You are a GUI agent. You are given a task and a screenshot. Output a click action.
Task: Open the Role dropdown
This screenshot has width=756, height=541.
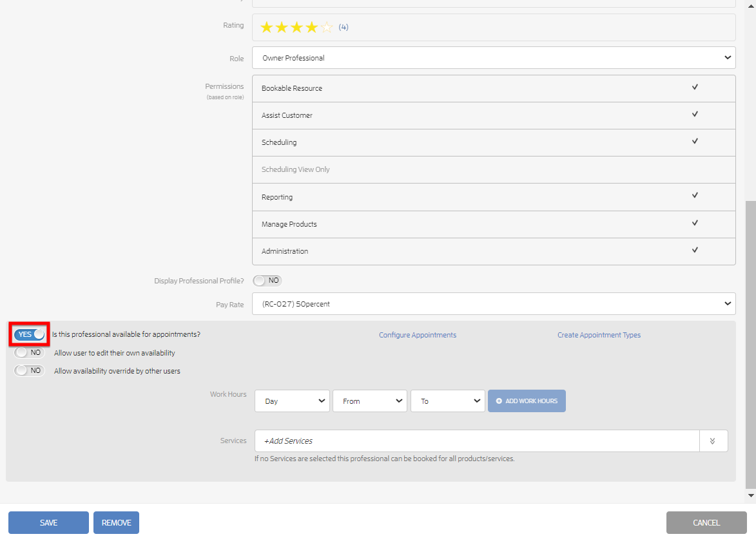pos(494,58)
